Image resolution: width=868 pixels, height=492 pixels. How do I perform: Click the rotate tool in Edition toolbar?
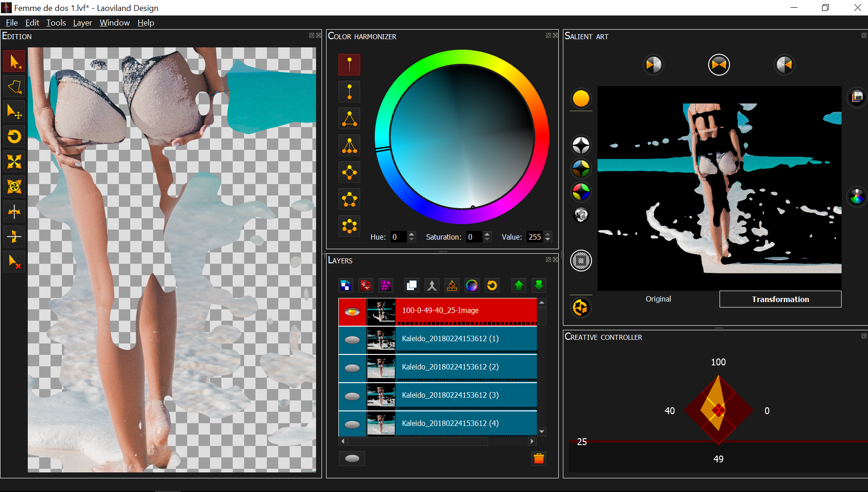(x=14, y=137)
